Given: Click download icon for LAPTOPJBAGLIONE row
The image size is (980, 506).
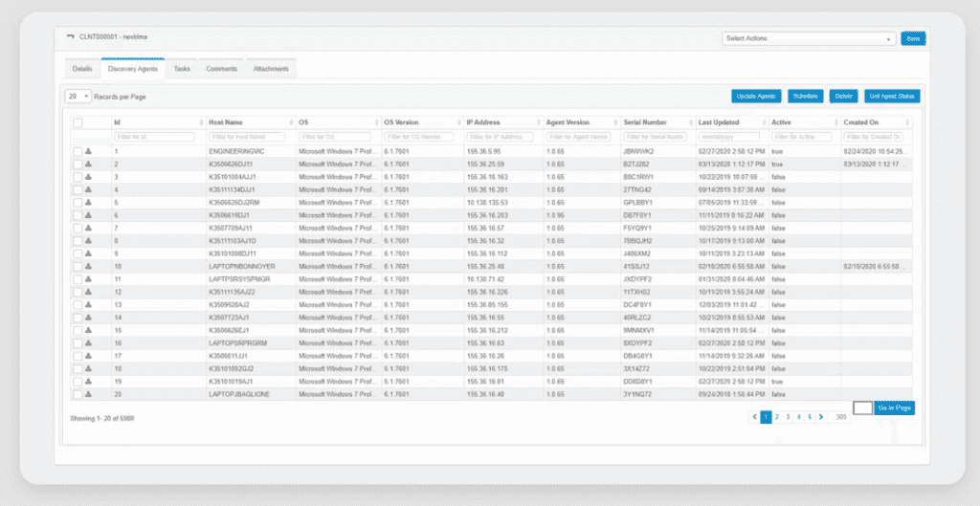Looking at the screenshot, I should point(88,393).
